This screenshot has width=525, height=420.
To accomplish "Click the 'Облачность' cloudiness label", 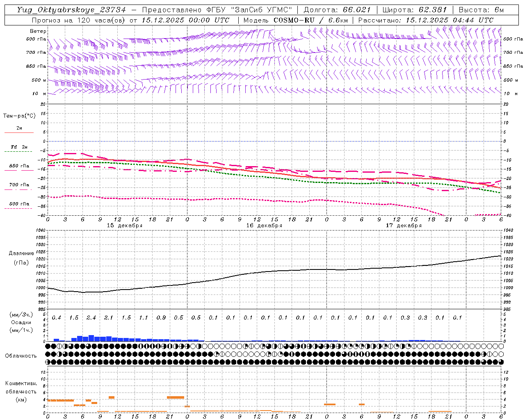I will (21, 356).
